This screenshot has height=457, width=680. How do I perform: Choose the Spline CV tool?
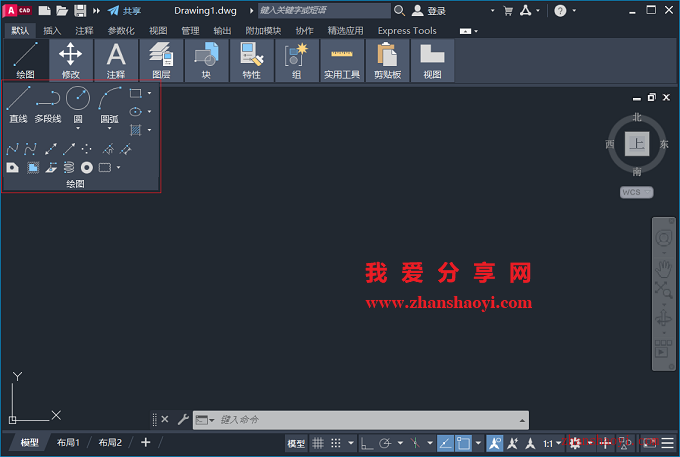click(30, 150)
